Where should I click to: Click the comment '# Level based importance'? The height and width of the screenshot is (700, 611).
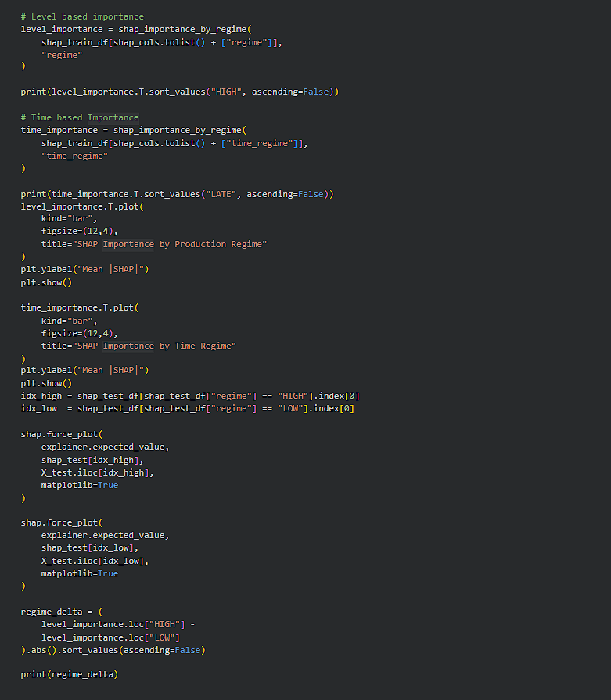pos(82,16)
